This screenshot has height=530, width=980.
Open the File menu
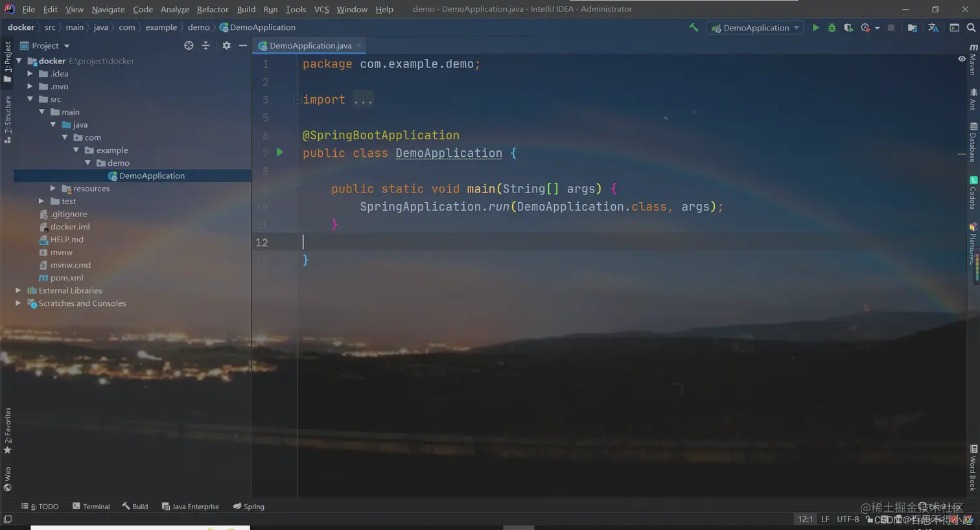coord(29,9)
